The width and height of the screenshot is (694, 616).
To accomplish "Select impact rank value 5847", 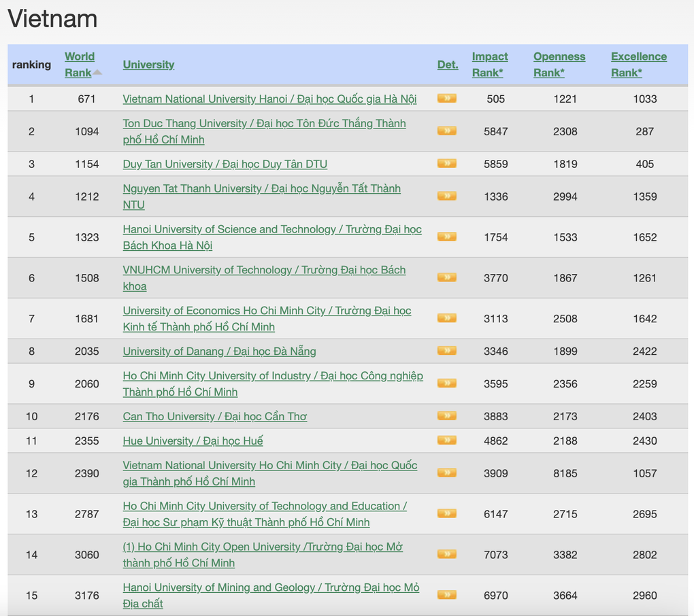I will (496, 131).
